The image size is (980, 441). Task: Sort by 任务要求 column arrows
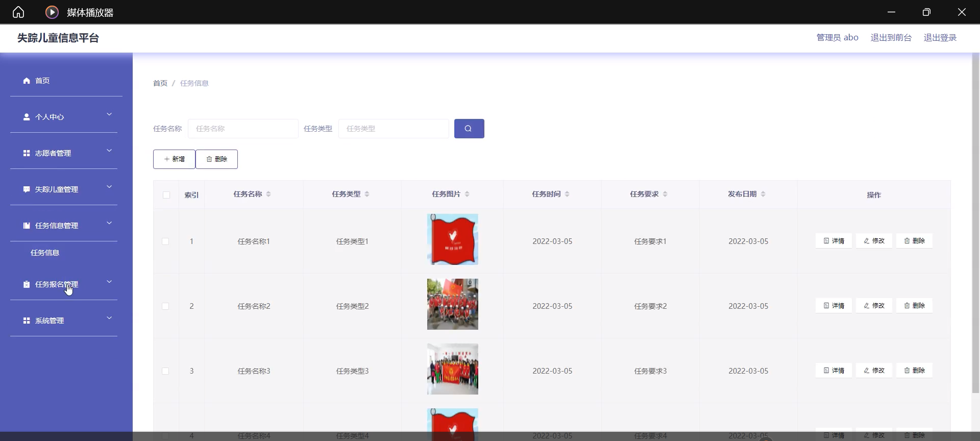(x=665, y=194)
